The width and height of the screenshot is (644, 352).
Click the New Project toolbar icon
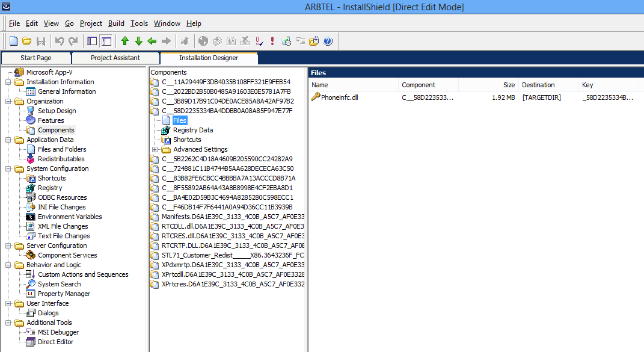[x=13, y=42]
